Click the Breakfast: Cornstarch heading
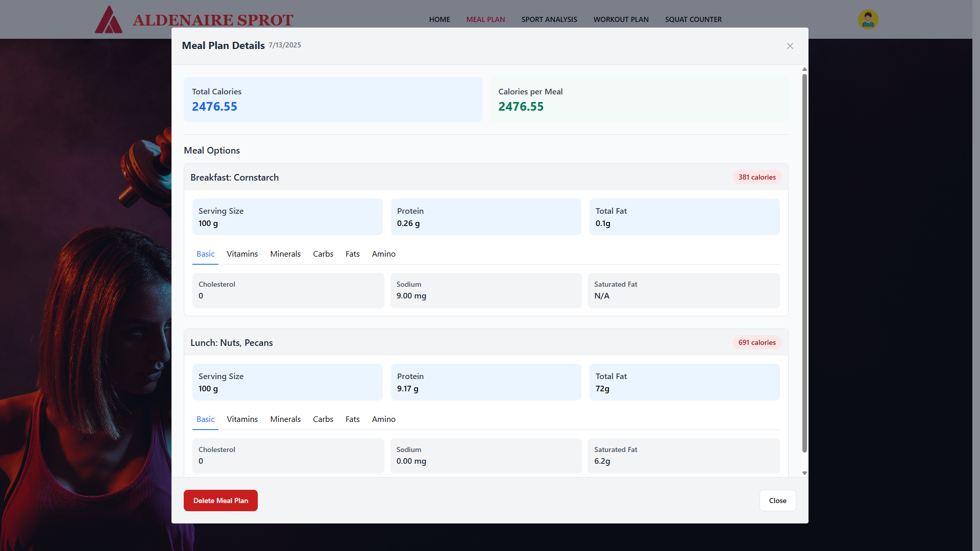Image resolution: width=980 pixels, height=551 pixels. pos(234,178)
